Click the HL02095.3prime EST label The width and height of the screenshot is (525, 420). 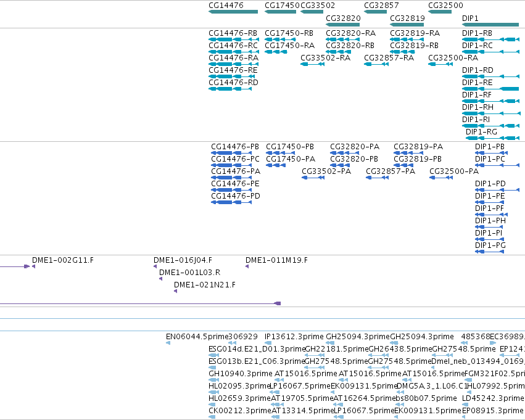click(x=239, y=386)
